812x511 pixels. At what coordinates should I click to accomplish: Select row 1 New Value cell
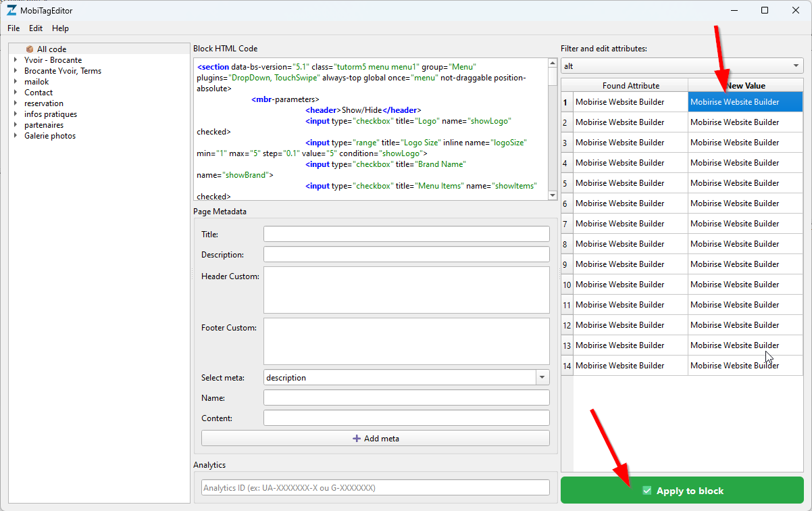746,102
